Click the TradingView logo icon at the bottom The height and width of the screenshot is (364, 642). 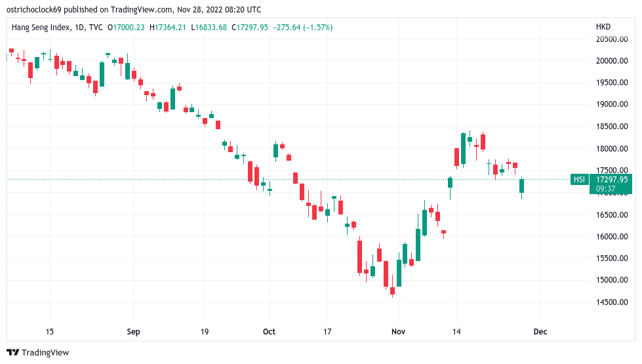12,352
